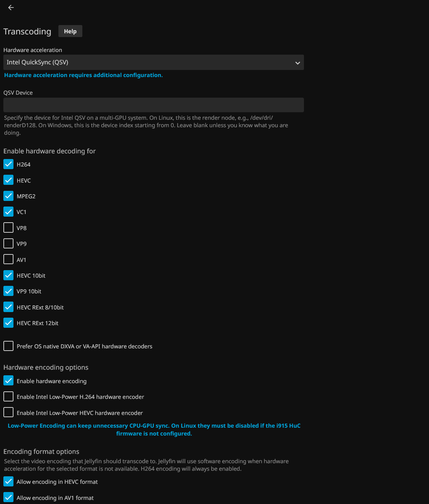Enable Intel Low-Power HEVC hardware encoder

click(8, 413)
